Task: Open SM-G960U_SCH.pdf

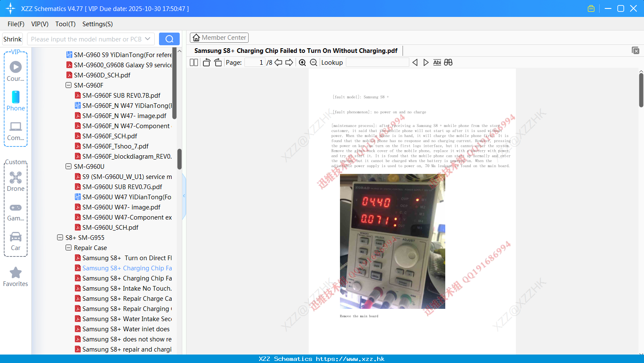Action: point(107,227)
